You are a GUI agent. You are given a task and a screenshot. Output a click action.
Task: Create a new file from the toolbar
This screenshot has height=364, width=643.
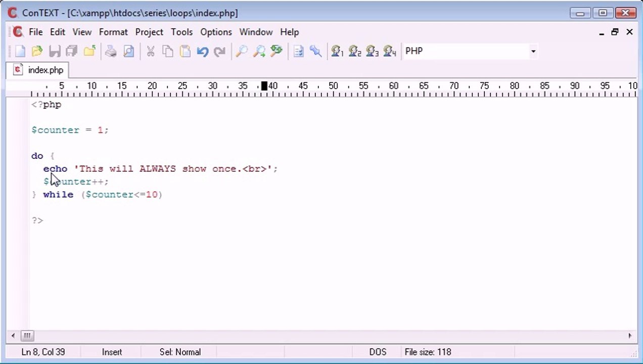[20, 51]
